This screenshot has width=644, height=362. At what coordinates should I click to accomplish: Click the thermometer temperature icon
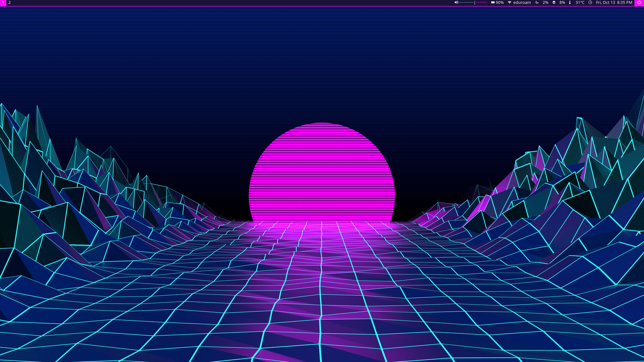(570, 3)
